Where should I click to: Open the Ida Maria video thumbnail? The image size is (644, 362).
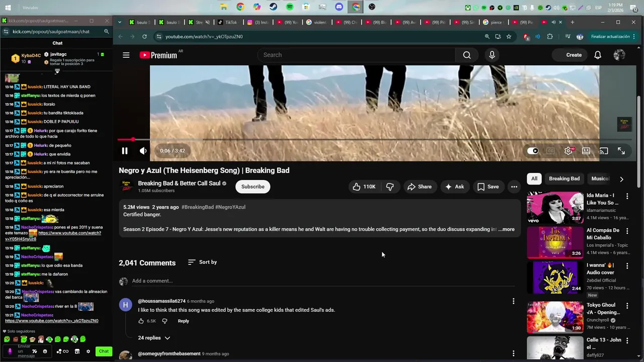click(x=555, y=207)
